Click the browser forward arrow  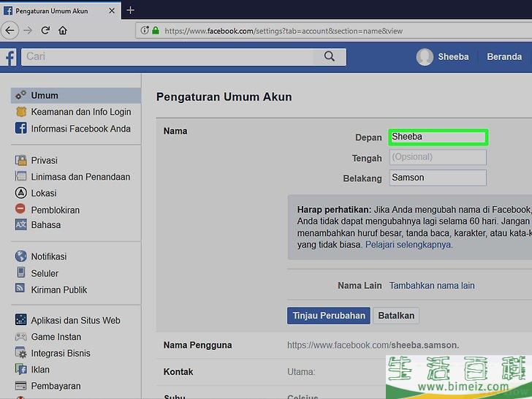(x=28, y=31)
